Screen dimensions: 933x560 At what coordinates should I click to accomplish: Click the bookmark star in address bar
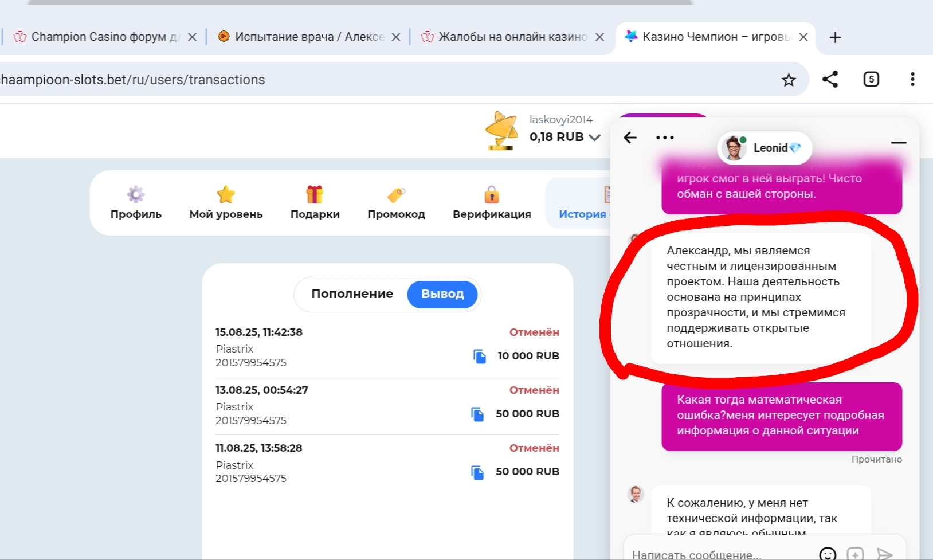click(x=789, y=80)
